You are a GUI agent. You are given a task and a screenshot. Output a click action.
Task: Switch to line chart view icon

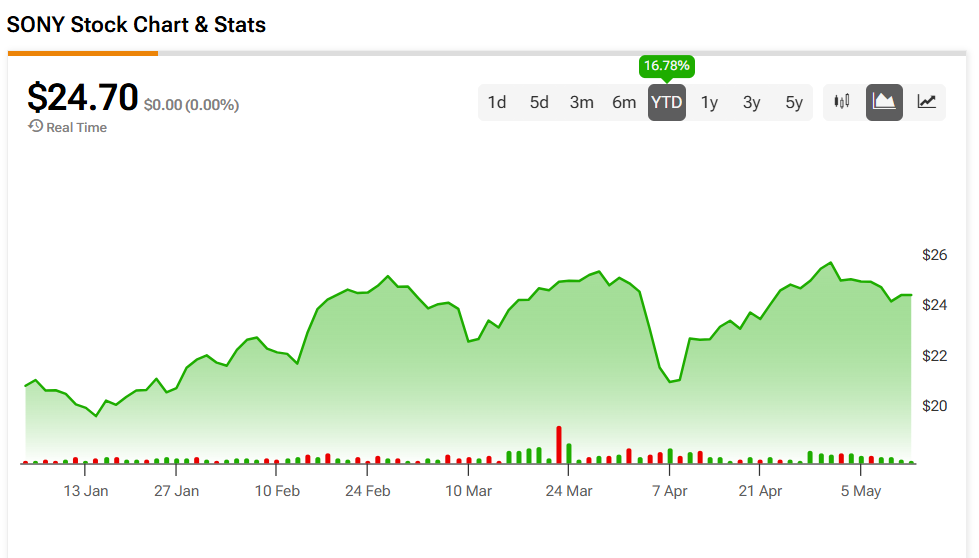click(927, 102)
